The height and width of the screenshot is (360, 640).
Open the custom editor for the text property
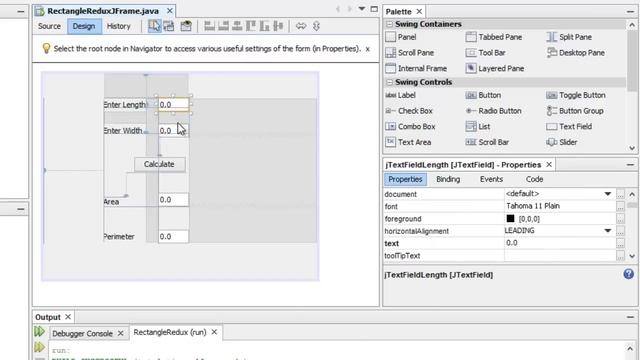pyautogui.click(x=620, y=243)
